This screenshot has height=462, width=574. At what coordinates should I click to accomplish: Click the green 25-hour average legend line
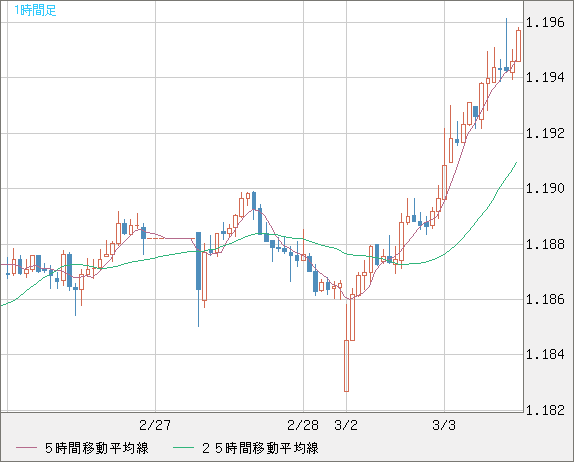pyautogui.click(x=183, y=448)
